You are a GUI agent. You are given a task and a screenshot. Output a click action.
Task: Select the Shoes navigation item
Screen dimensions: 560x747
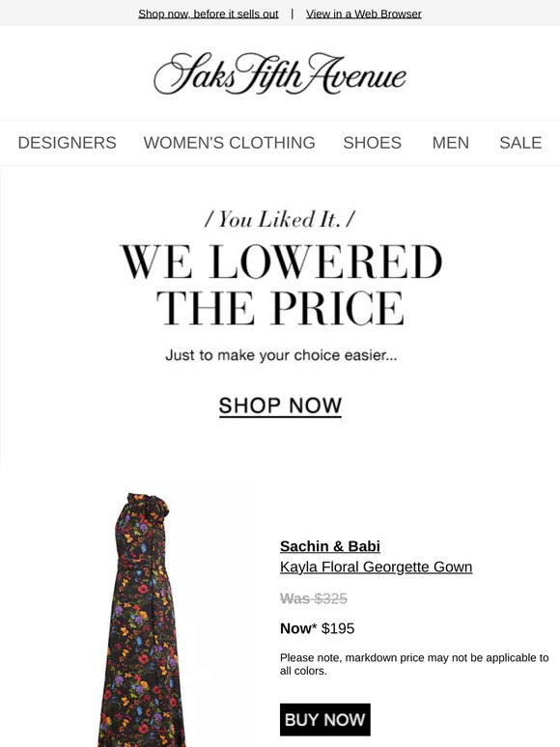[x=373, y=143]
